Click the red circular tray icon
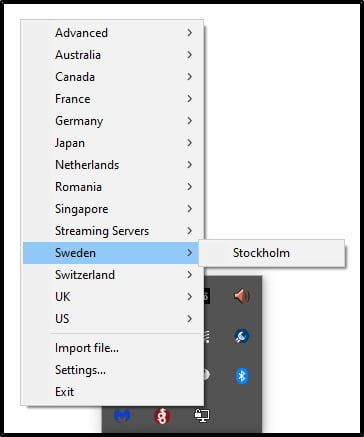 click(x=162, y=416)
